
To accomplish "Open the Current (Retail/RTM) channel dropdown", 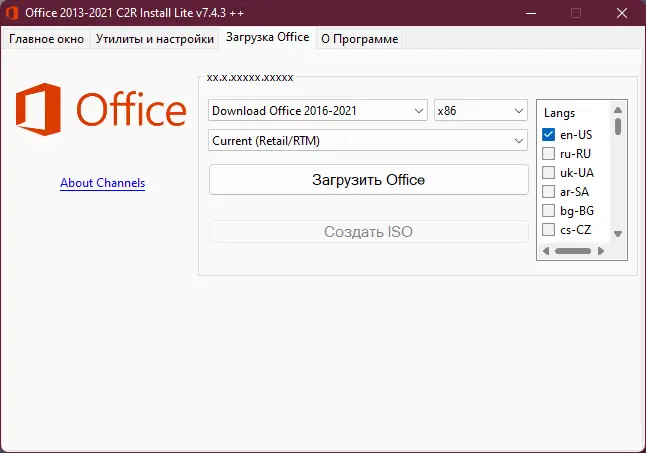I will point(368,140).
